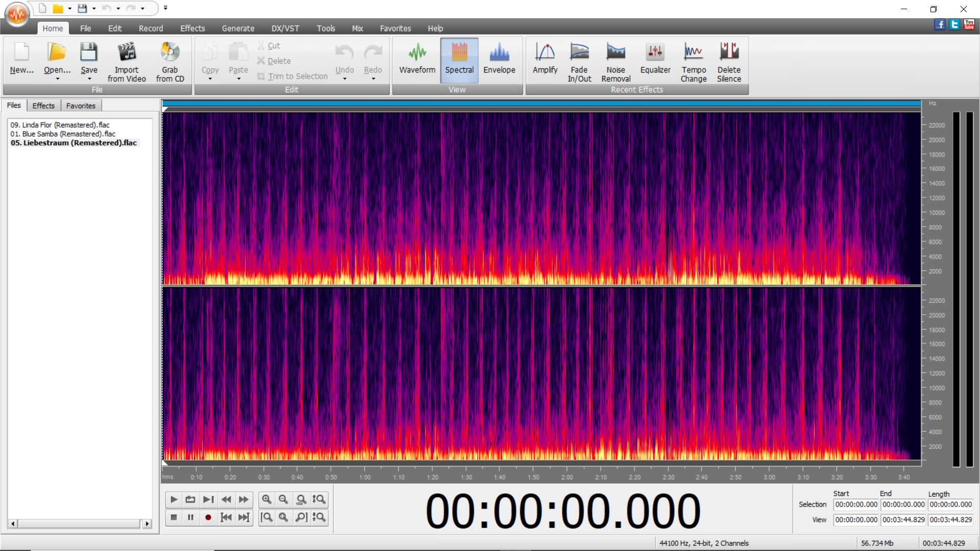Open the Generate ribbon tab

point(238,29)
